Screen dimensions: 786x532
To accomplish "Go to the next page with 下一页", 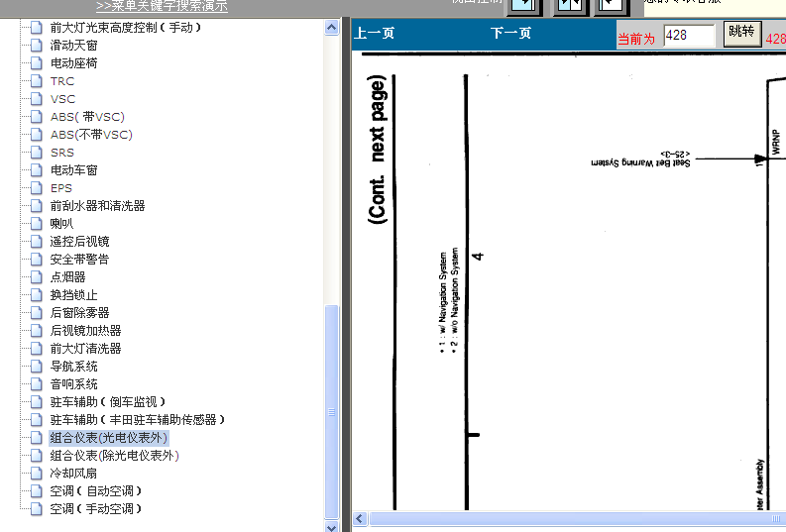I will coord(510,34).
